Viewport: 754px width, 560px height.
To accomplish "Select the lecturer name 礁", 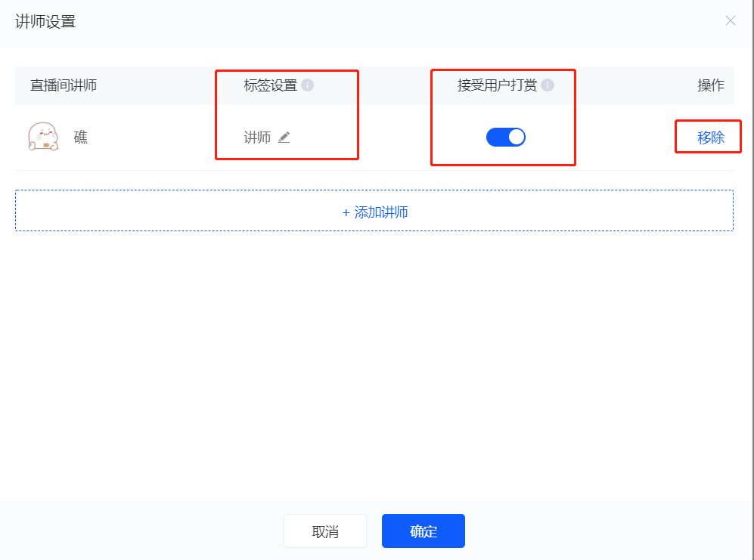I will tap(81, 138).
